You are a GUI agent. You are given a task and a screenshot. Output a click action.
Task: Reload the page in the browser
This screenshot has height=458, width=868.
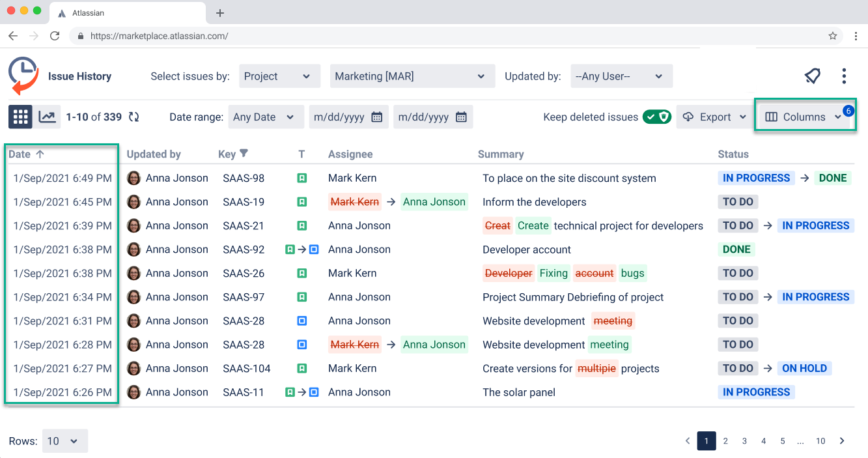(55, 36)
